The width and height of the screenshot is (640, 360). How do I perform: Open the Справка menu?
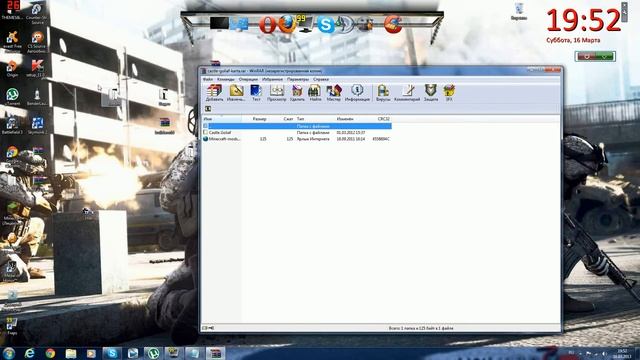pos(321,79)
